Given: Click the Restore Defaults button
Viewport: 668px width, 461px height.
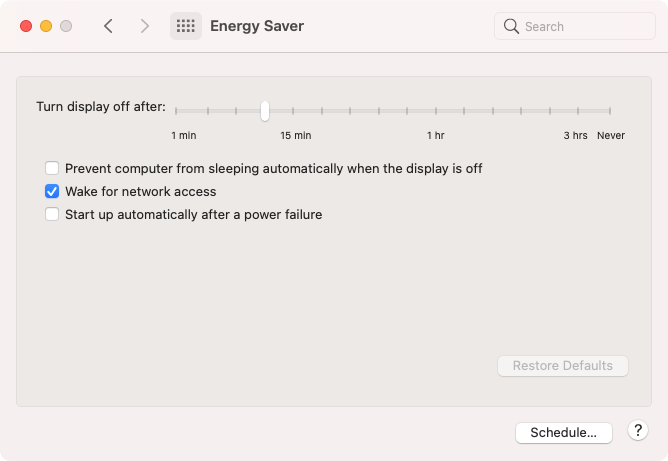Looking at the screenshot, I should coord(563,366).
